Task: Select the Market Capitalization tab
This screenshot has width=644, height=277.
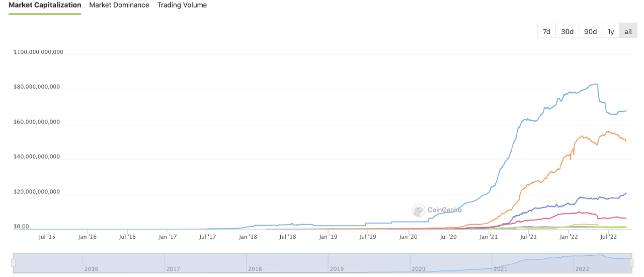Action: [45, 5]
